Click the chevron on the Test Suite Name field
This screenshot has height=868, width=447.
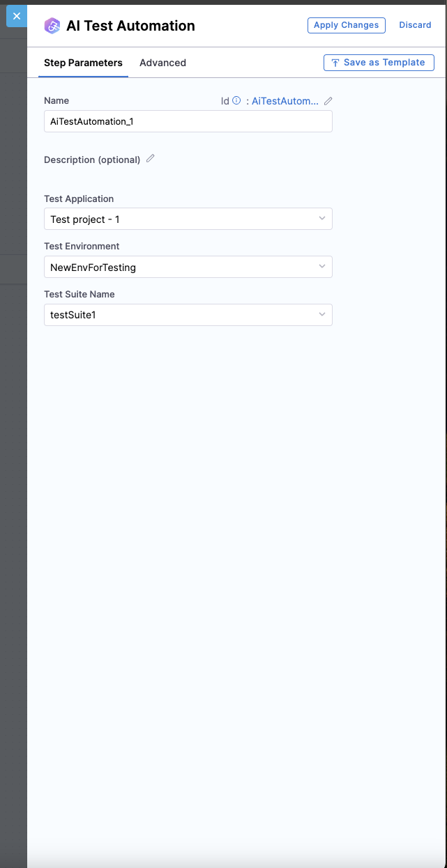pos(322,314)
